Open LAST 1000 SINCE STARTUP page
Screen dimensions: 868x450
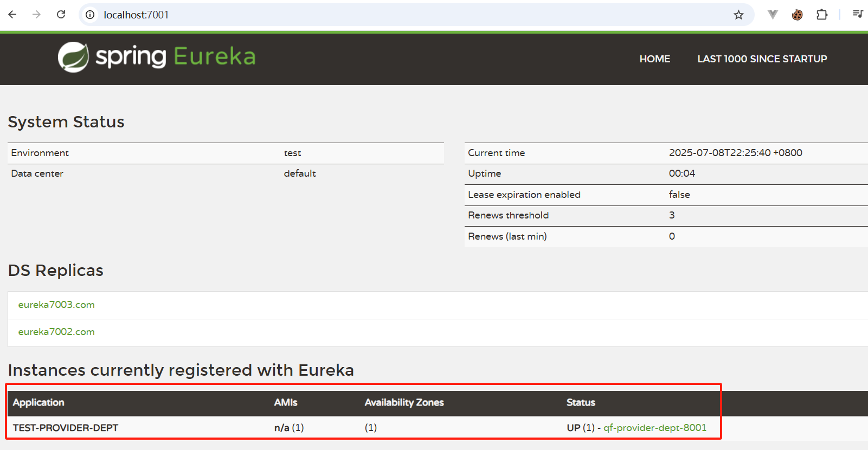tap(762, 59)
